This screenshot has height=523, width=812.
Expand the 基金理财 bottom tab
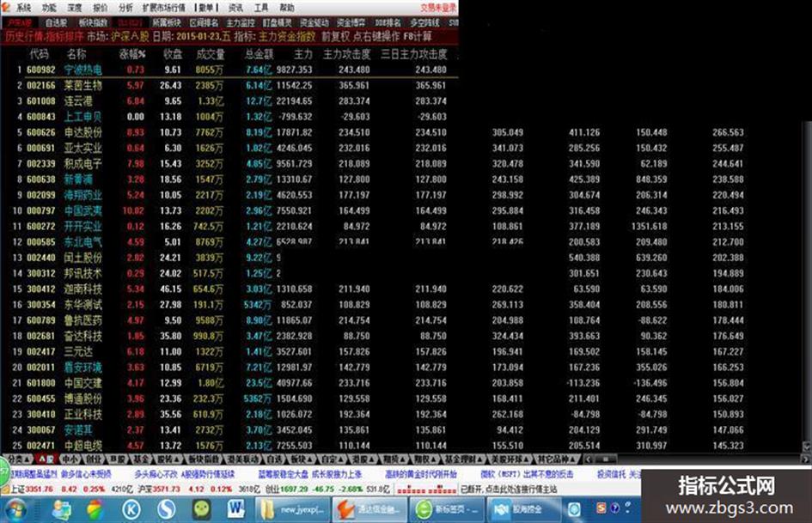463,459
